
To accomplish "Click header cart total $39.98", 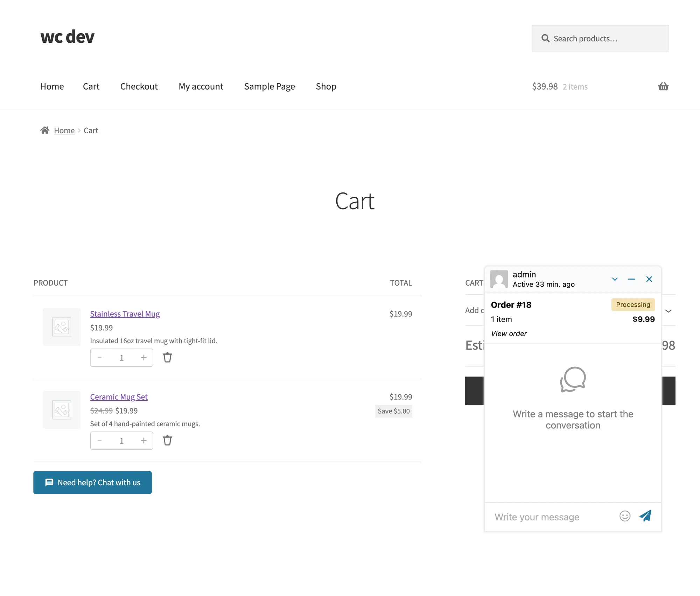I will coord(545,86).
